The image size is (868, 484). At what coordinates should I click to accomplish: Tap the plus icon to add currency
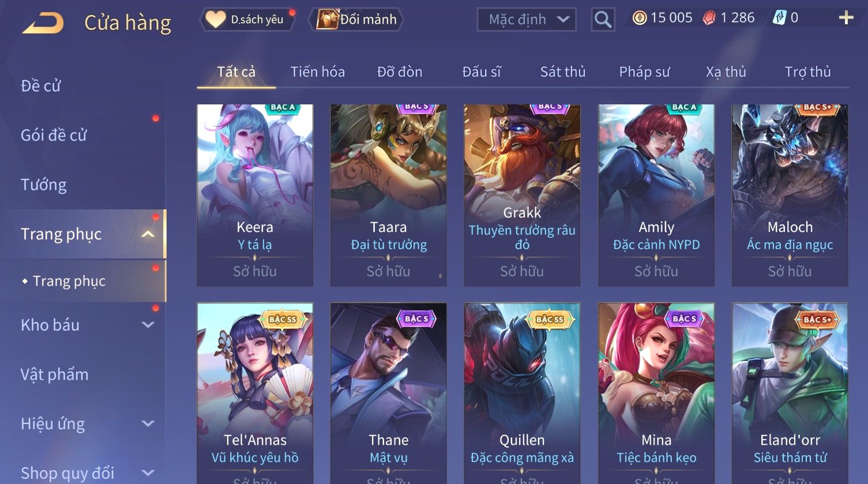tap(846, 18)
